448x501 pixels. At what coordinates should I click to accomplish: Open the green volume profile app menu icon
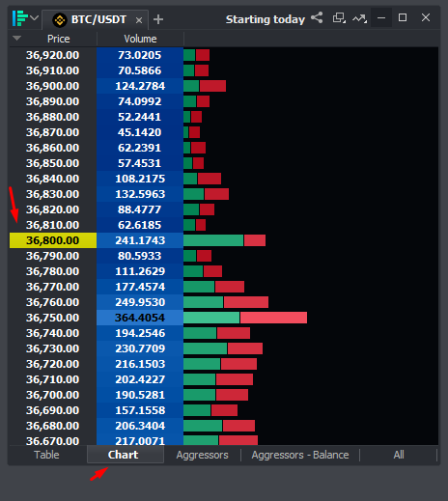pos(19,18)
